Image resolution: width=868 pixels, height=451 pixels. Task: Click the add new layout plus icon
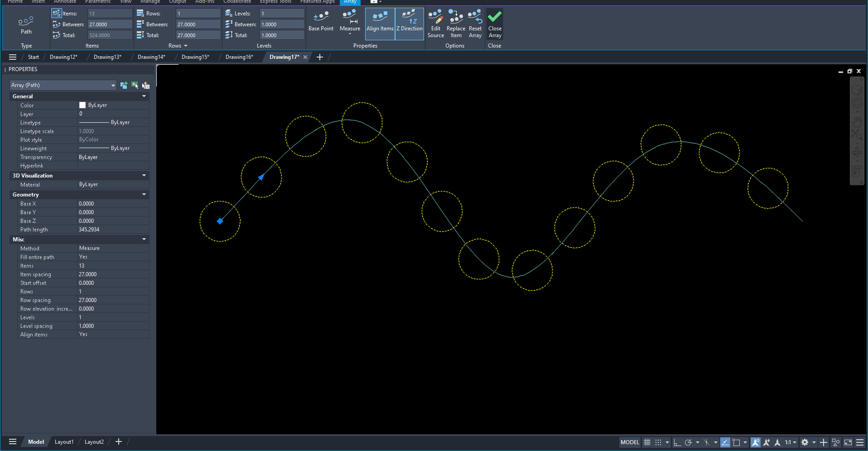pos(119,441)
